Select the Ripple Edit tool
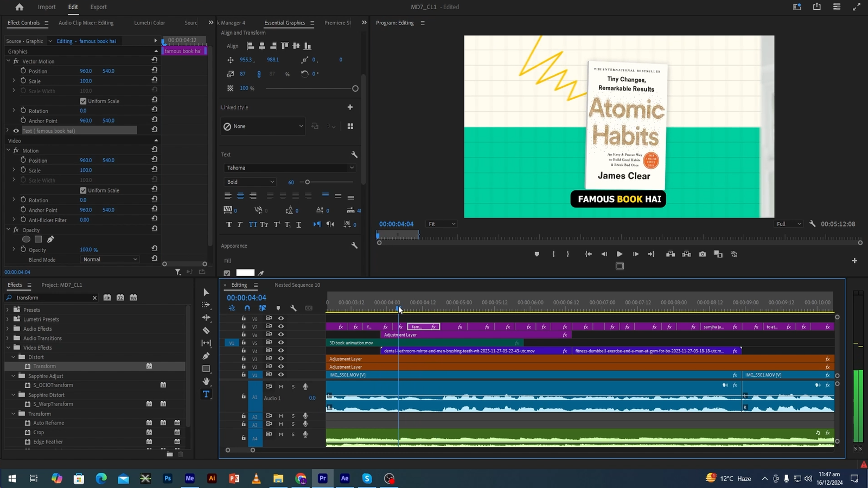This screenshot has height=488, width=868. coord(206,318)
